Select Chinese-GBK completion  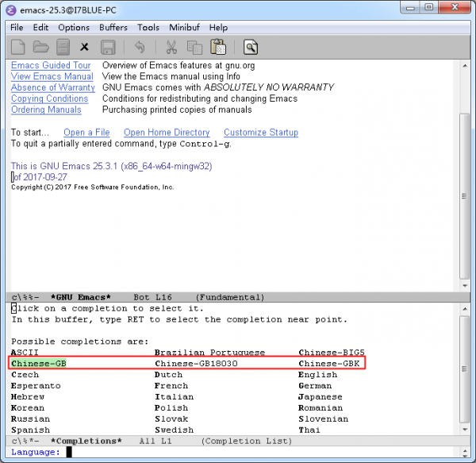point(329,364)
